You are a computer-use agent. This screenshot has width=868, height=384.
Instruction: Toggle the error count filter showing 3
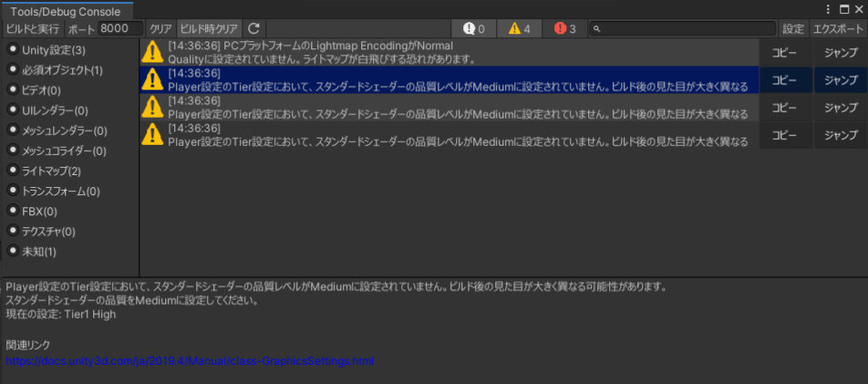pos(564,29)
